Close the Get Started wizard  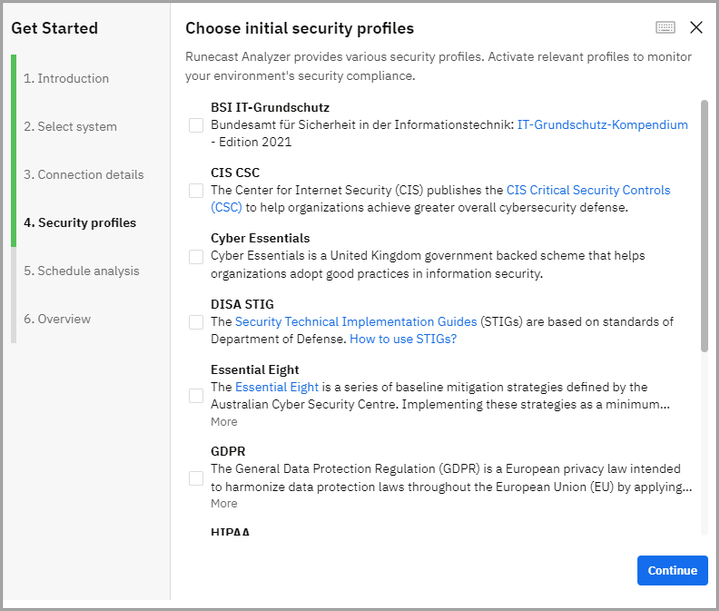(696, 28)
